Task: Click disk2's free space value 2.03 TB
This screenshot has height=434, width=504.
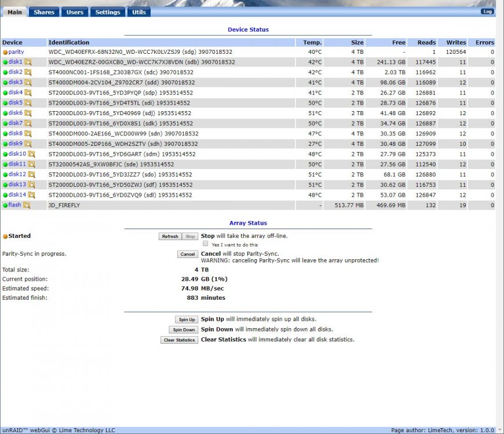Action: coord(395,72)
